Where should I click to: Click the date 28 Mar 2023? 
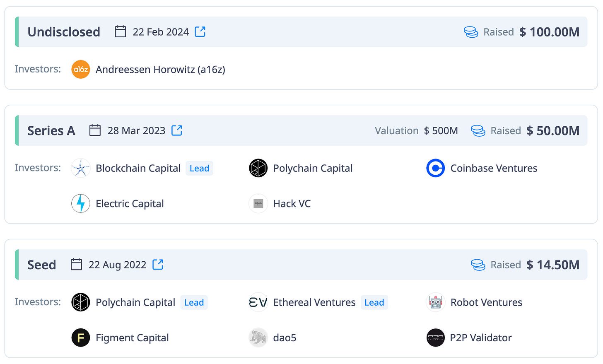pyautogui.click(x=136, y=130)
